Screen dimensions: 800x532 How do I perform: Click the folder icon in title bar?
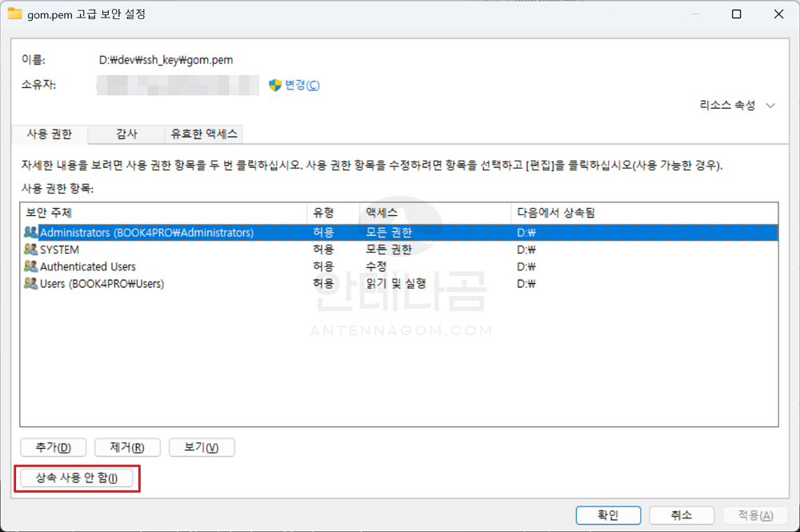click(15, 14)
